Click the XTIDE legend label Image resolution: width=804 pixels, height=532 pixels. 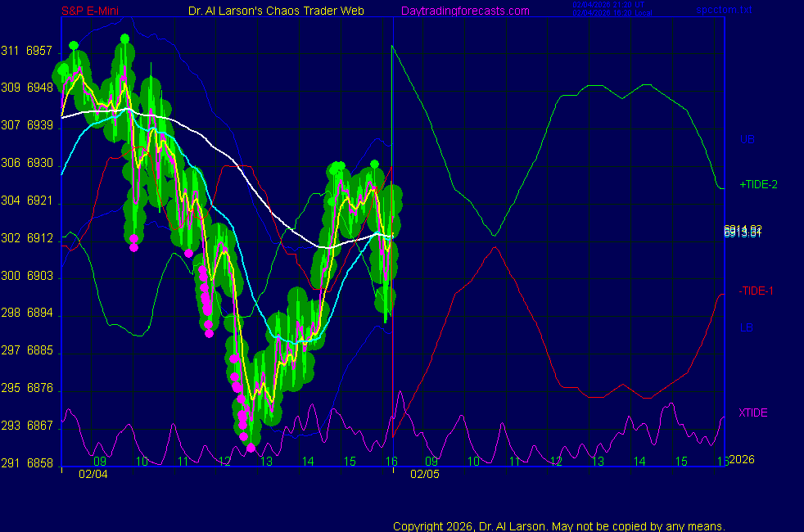tap(752, 413)
